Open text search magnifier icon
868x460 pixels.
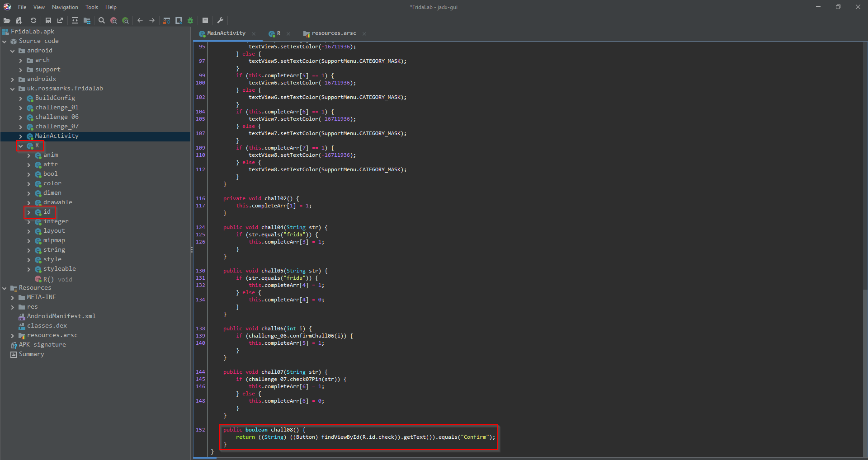102,20
